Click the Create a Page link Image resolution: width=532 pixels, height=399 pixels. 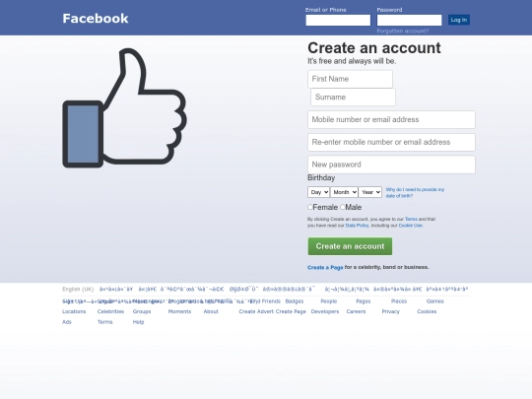pos(325,267)
